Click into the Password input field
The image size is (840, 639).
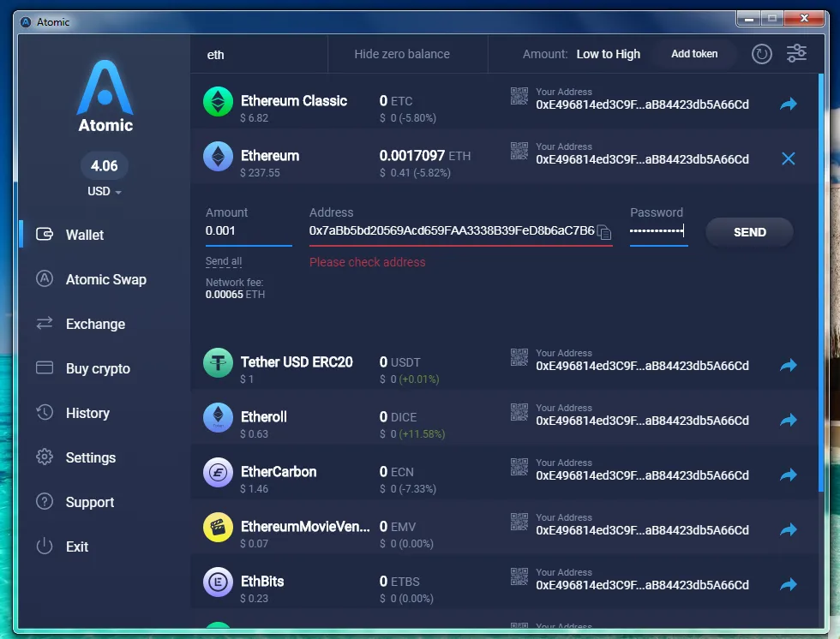pos(658,231)
